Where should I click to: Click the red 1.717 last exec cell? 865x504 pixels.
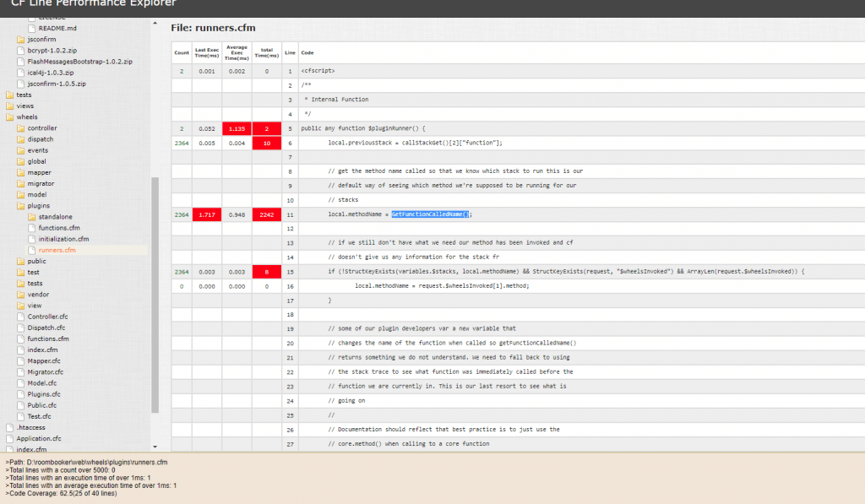tap(207, 214)
